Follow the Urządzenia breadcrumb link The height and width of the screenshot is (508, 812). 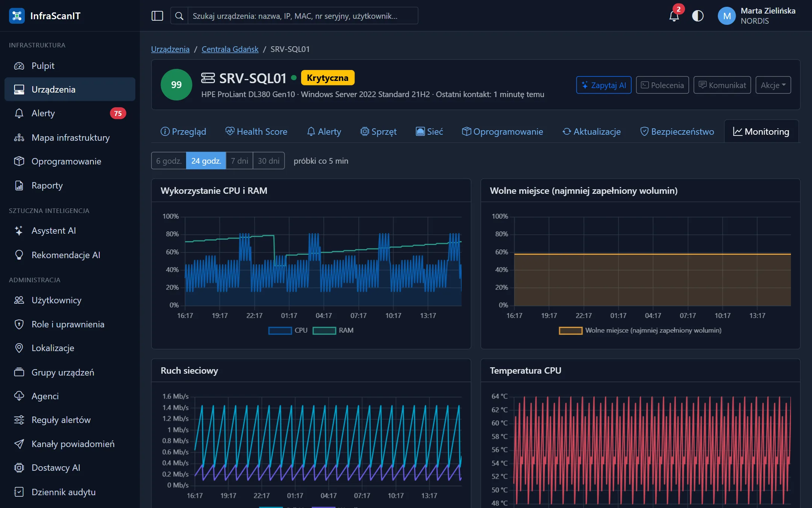170,49
